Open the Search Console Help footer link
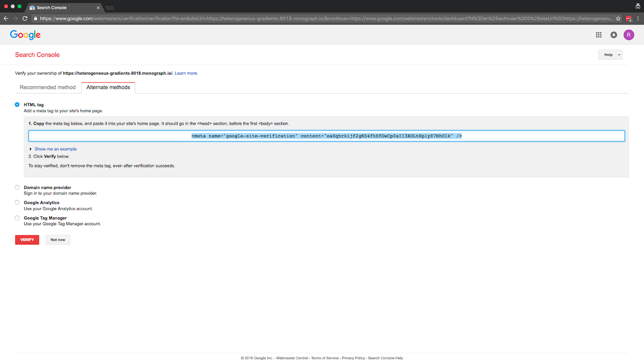The height and width of the screenshot is (362, 644). click(x=385, y=358)
